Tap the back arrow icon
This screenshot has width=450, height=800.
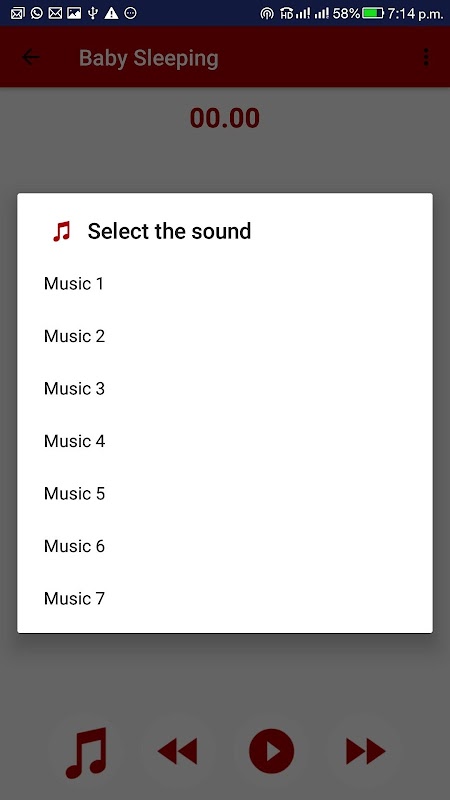pos(31,57)
